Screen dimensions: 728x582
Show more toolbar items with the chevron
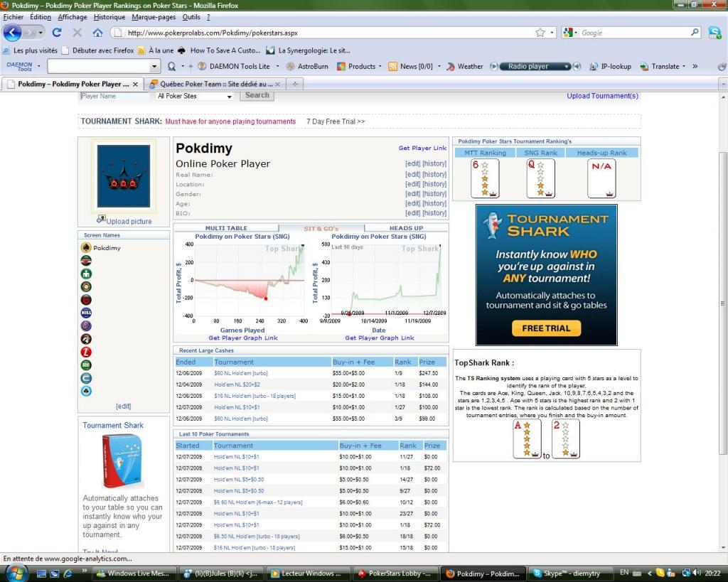click(695, 66)
